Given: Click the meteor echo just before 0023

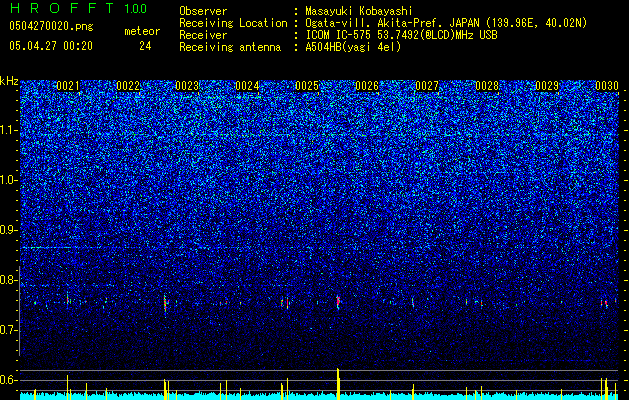Looking at the screenshot, I should pyautogui.click(x=165, y=304).
